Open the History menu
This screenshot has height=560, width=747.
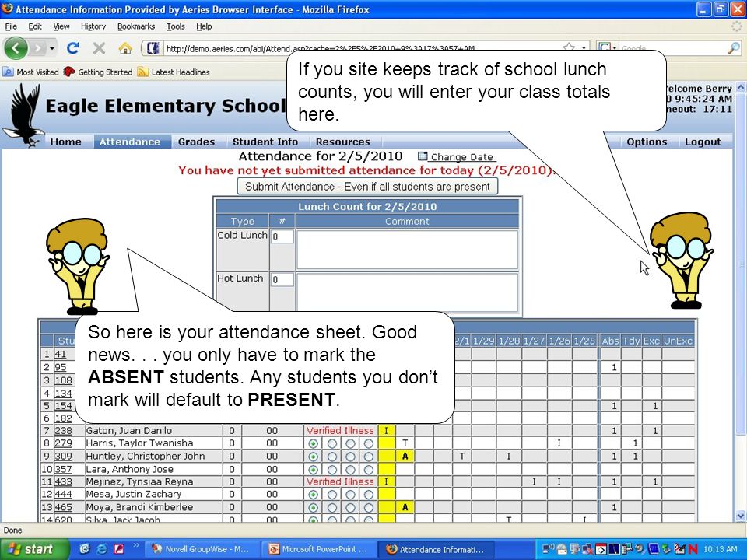[93, 26]
